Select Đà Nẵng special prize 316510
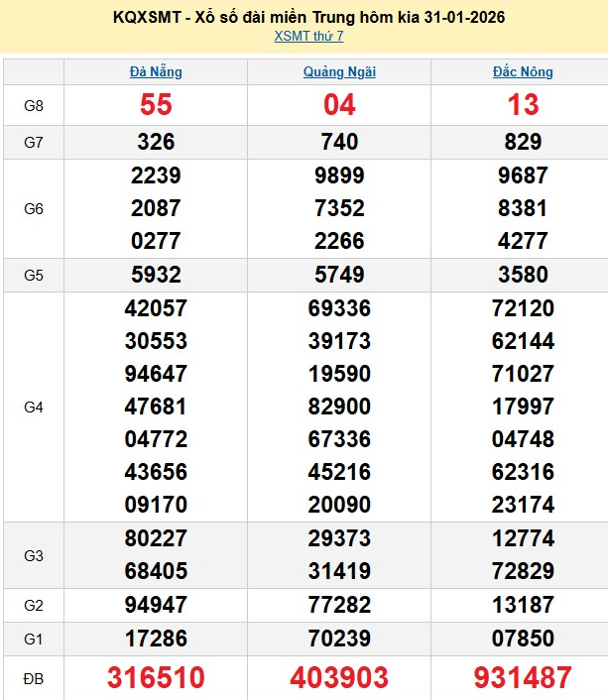This screenshot has height=700, width=608. (x=156, y=678)
